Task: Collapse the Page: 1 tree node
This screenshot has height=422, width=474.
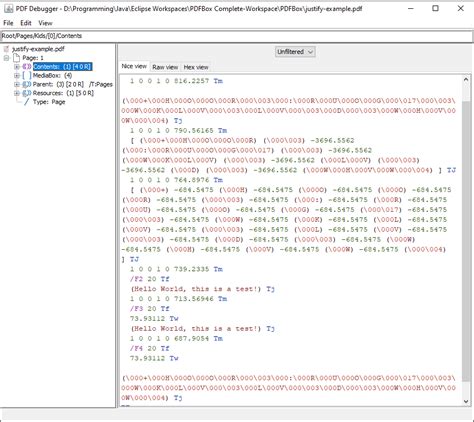Action: pos(6,58)
